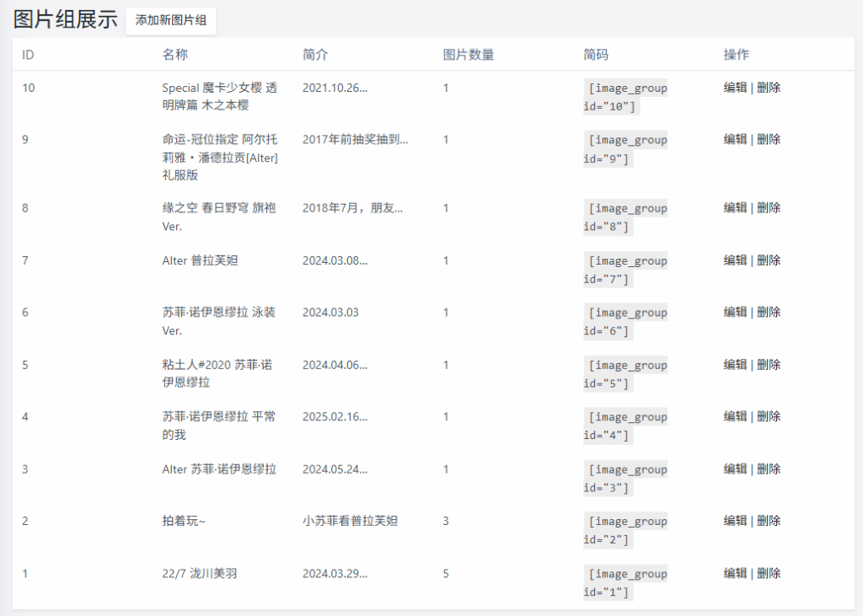863x616 pixels.
Task: Edit image group 4 via 编辑 link
Action: coord(735,416)
